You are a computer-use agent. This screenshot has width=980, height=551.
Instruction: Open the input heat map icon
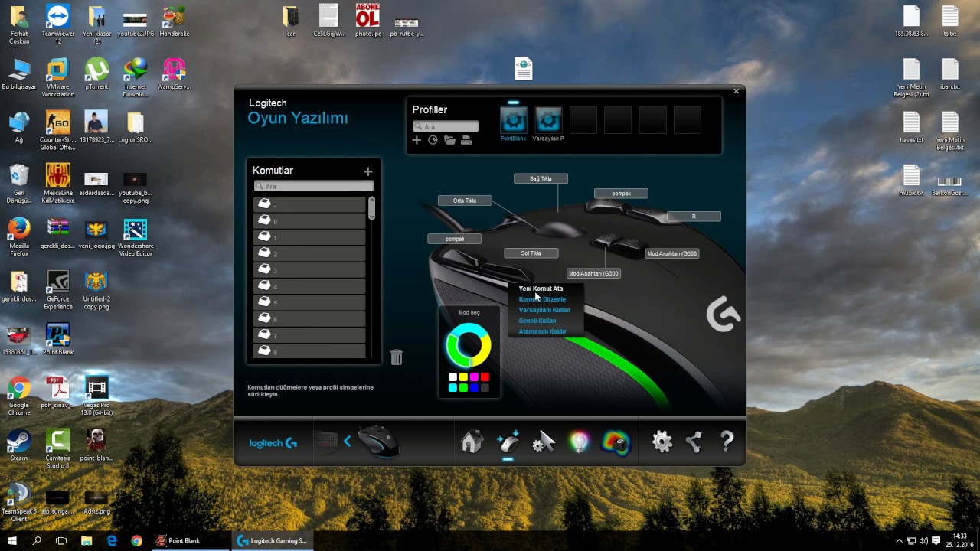[x=616, y=442]
